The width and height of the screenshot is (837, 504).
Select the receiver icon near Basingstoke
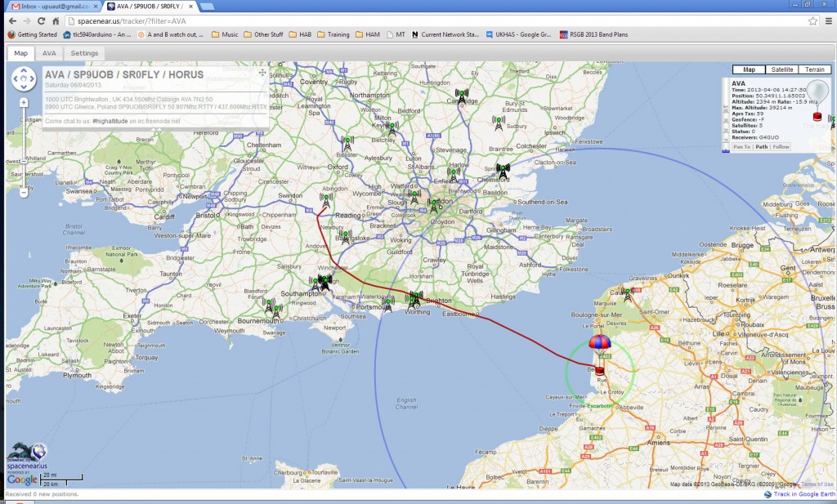tap(346, 237)
